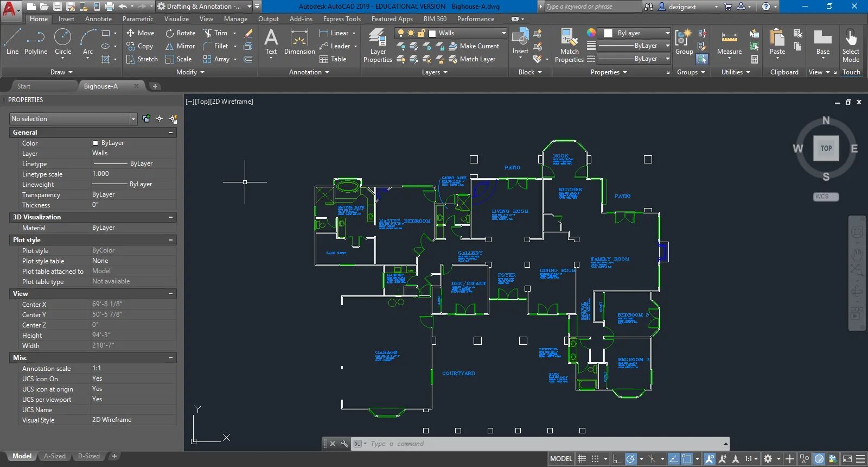Open the workspace Drafting & Annotation dropdown
The height and width of the screenshot is (467, 868).
tap(250, 7)
